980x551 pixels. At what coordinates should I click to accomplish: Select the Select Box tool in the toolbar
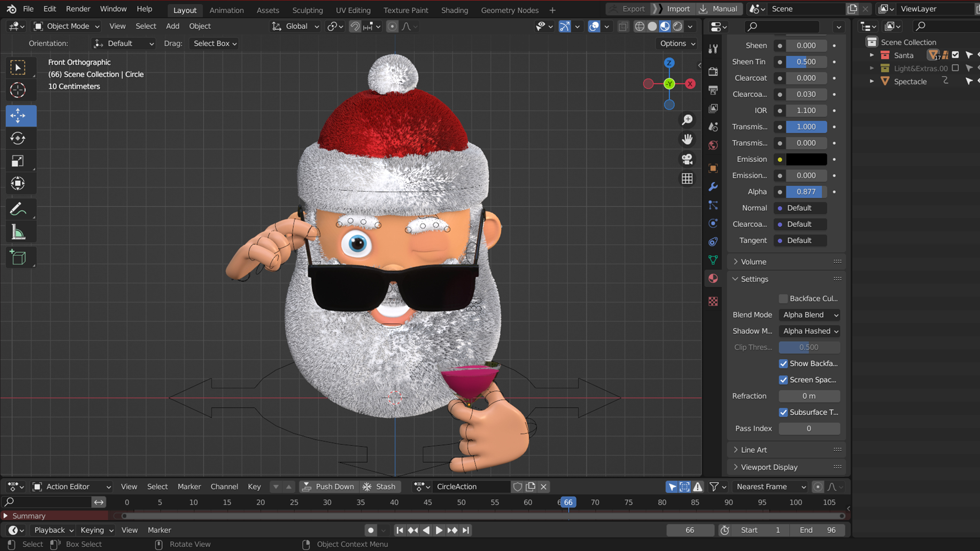click(x=18, y=68)
